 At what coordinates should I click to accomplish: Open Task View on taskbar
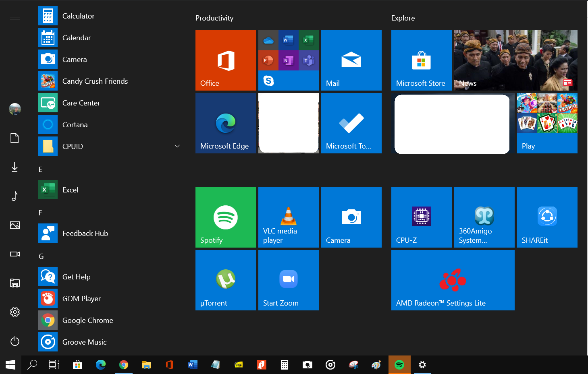tap(54, 365)
